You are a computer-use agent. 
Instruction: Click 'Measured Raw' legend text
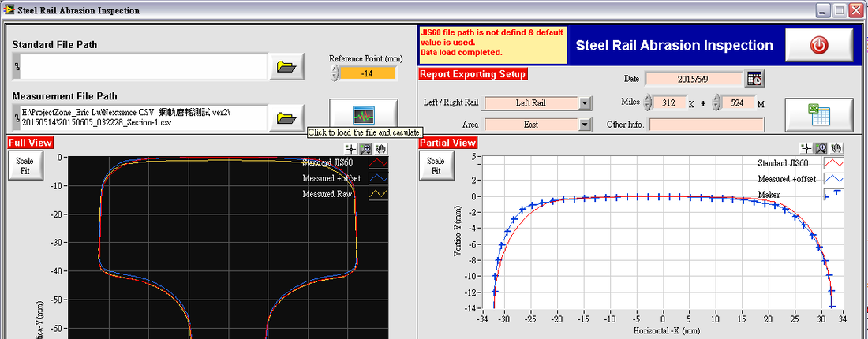click(x=327, y=194)
